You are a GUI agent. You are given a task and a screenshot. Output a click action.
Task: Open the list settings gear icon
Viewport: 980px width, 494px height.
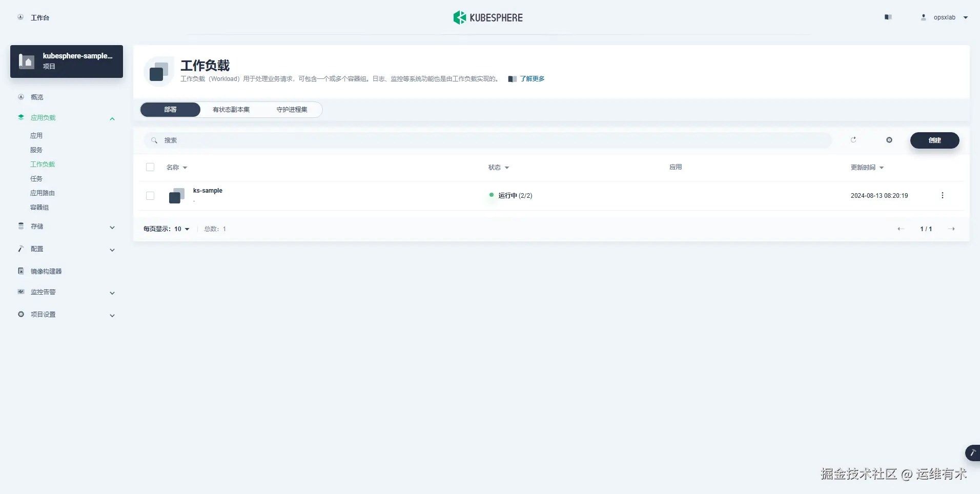[x=890, y=139]
